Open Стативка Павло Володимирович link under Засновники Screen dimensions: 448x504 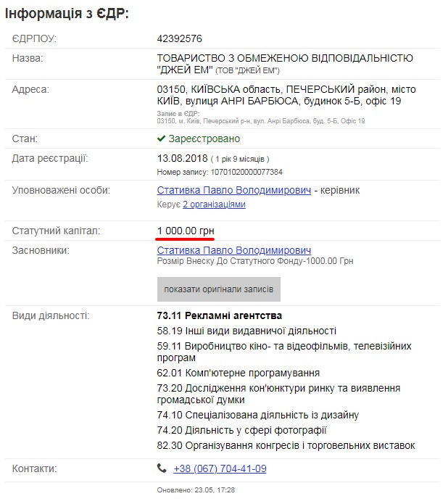(x=234, y=250)
